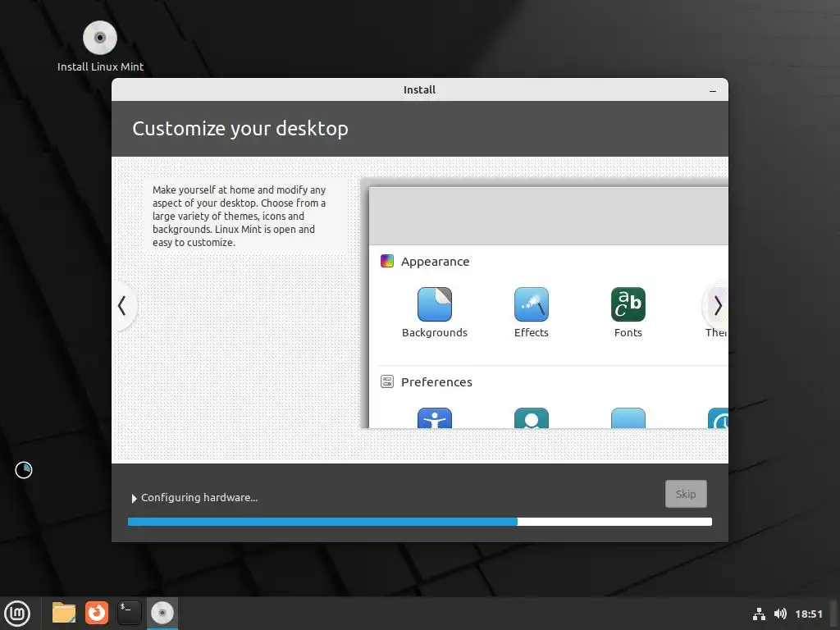The height and width of the screenshot is (630, 840).
Task: Click the Make yourself at home description text
Action: tap(239, 216)
